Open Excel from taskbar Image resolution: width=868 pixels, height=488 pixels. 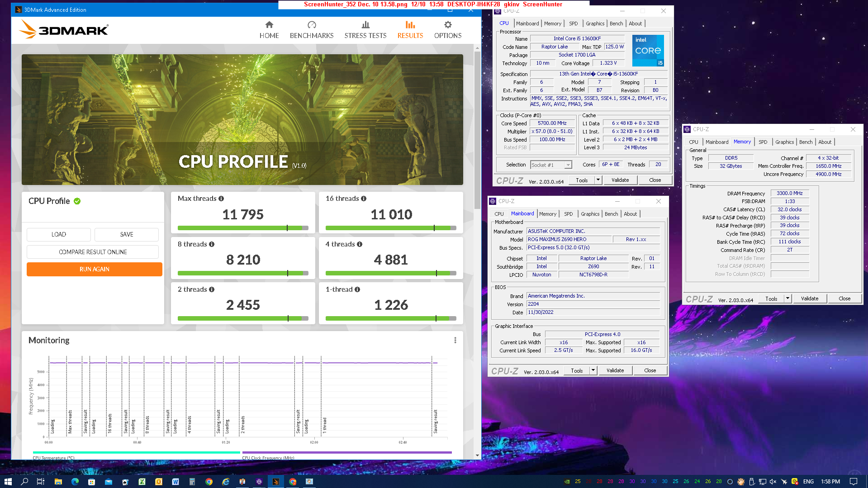(142, 481)
